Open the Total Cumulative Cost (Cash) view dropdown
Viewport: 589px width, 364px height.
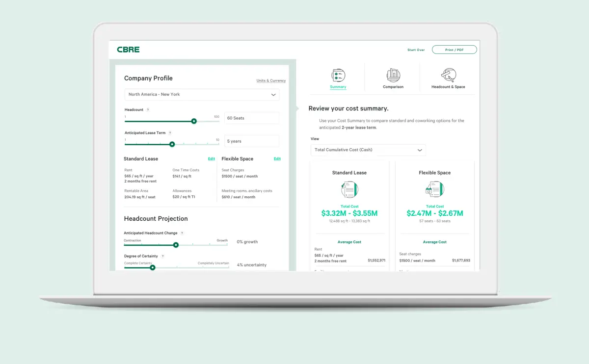tap(368, 150)
